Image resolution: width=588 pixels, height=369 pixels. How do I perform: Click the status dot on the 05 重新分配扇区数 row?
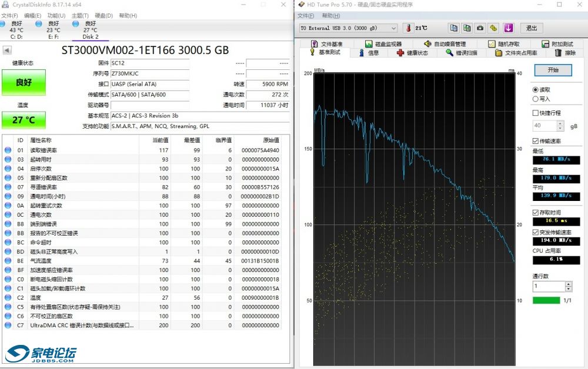click(x=8, y=178)
